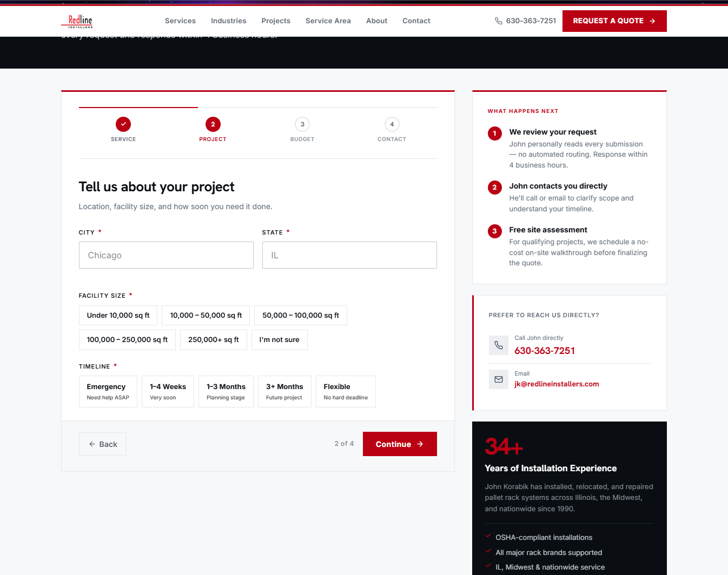Click the Redline Installers logo

(x=77, y=21)
